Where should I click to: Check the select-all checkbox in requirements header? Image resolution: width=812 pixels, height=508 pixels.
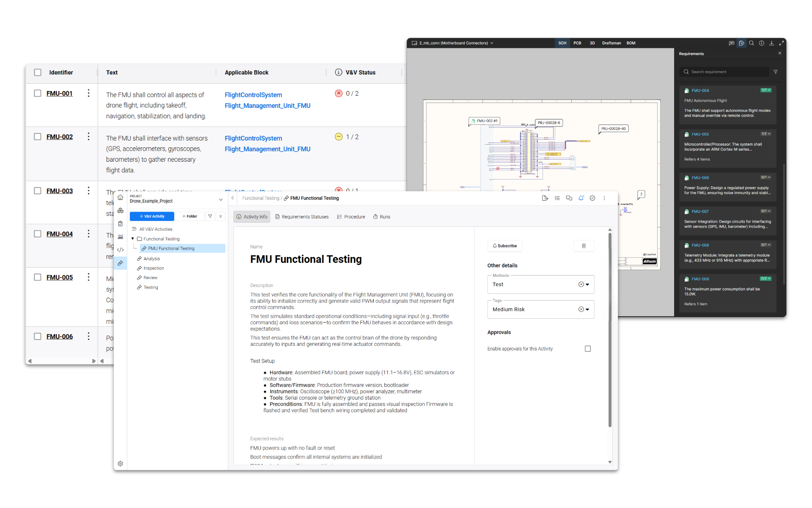pos(37,72)
